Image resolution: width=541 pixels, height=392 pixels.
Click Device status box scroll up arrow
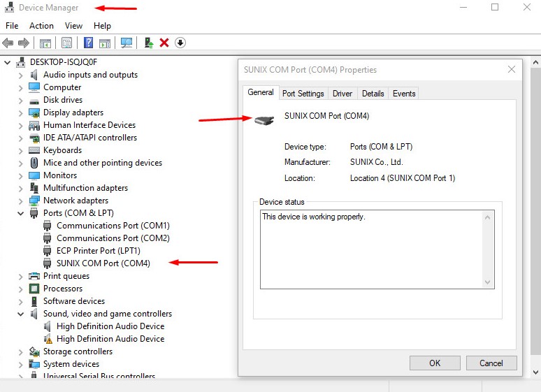click(487, 217)
